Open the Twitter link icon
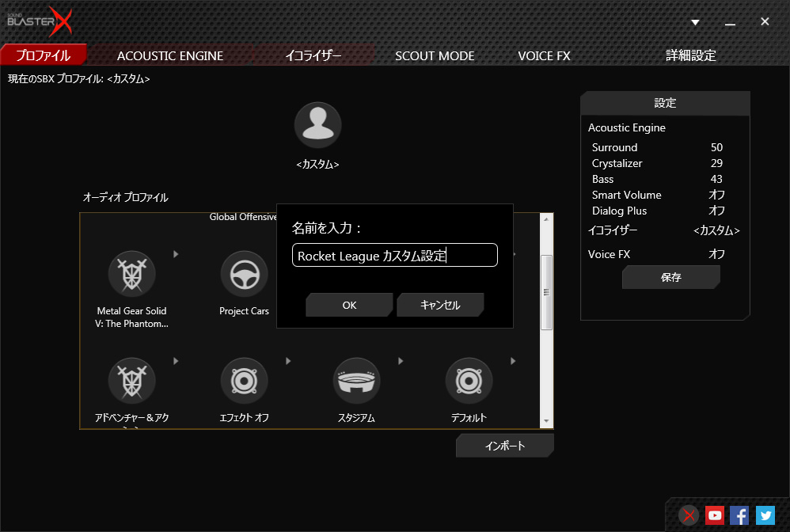 (765, 515)
